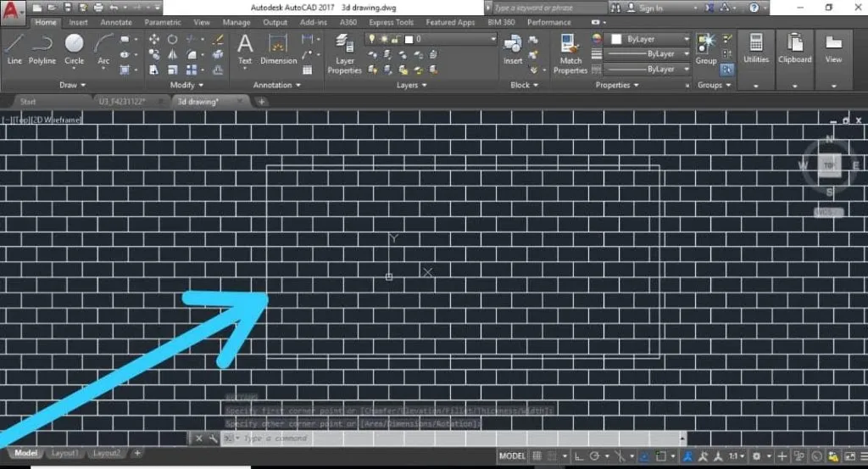Open the Annotate ribbon tab
The image size is (868, 469).
pos(116,22)
